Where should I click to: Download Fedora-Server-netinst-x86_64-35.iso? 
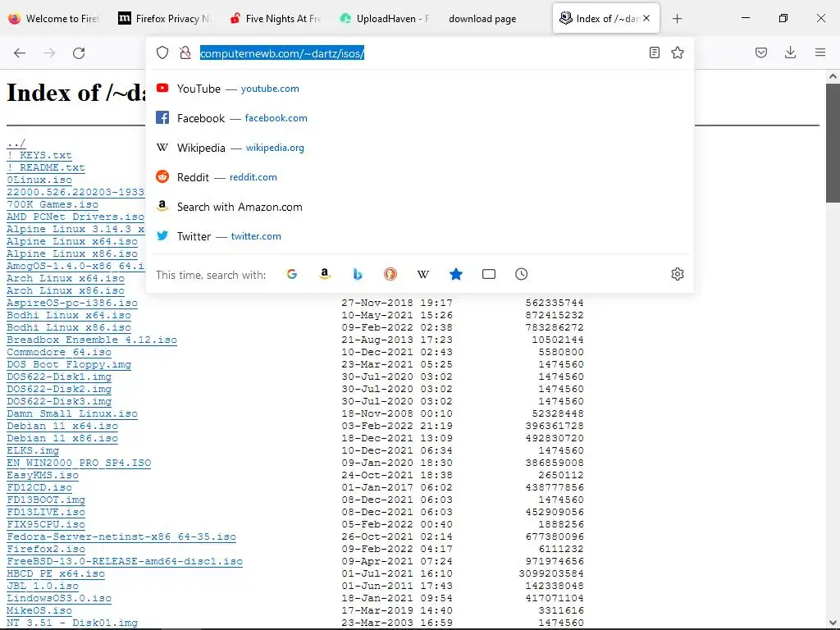coord(121,537)
